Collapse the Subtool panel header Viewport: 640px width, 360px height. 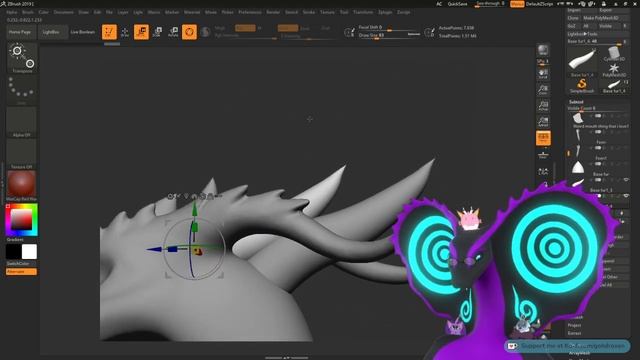click(576, 102)
